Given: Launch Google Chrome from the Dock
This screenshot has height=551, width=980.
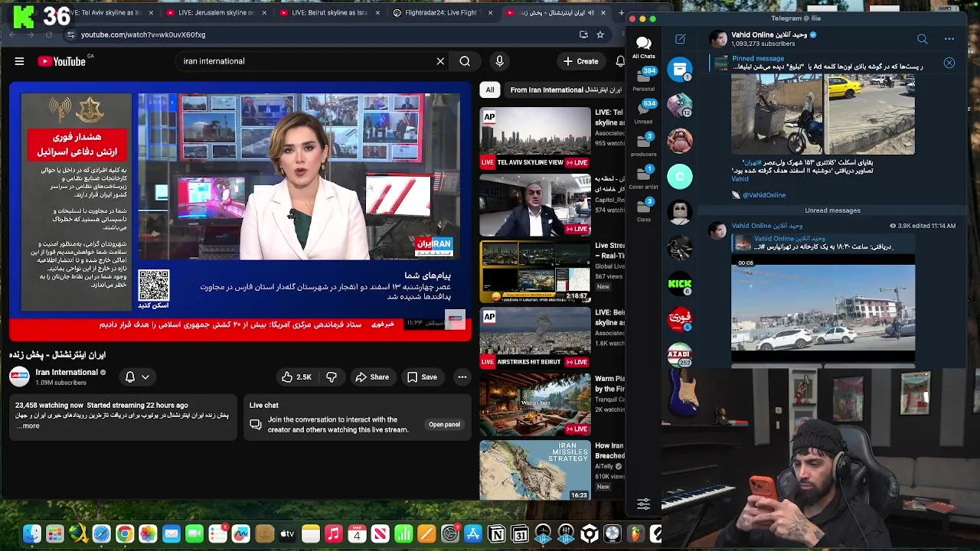Looking at the screenshot, I should point(124,534).
